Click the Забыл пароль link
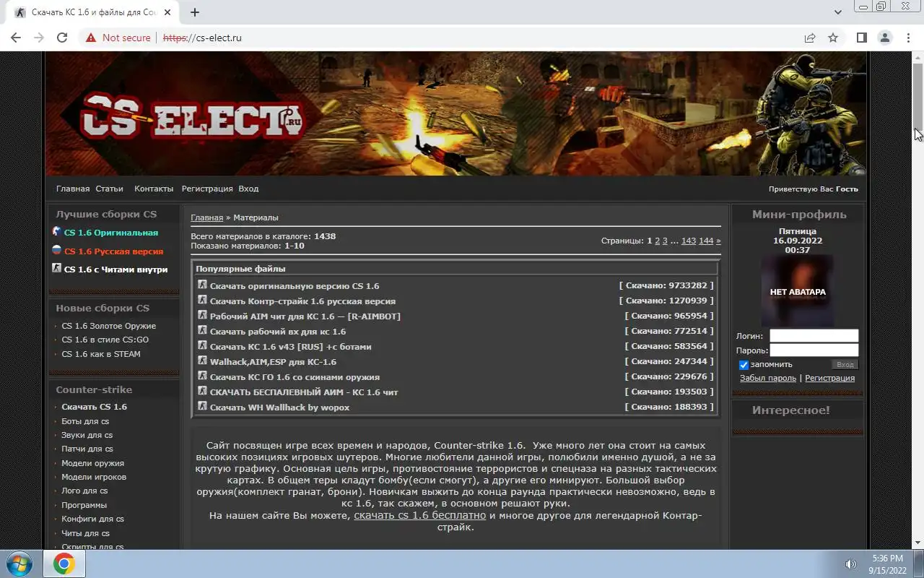Image resolution: width=924 pixels, height=578 pixels. (x=768, y=378)
